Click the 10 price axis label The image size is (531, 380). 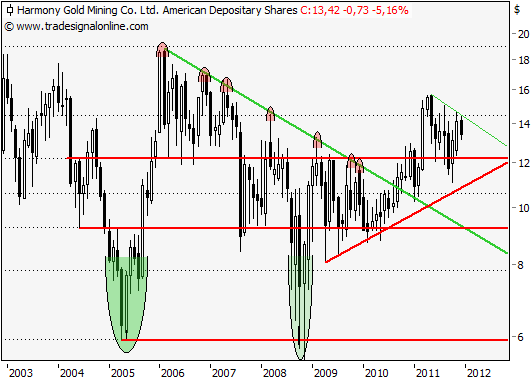point(524,208)
